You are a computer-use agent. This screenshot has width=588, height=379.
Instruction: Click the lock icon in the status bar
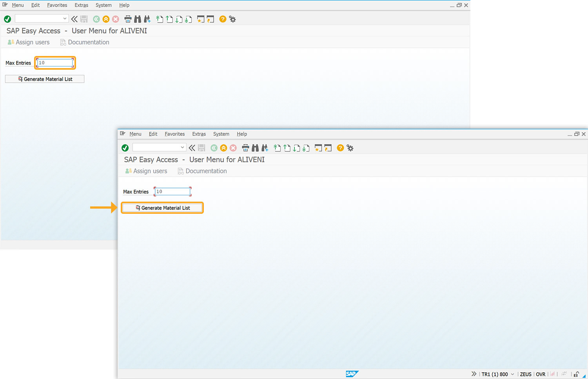pos(576,374)
